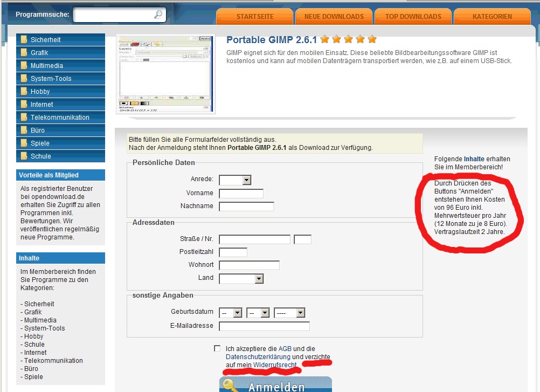Select the Grafik category in sidebar menu
This screenshot has width=540, height=392.
60,52
